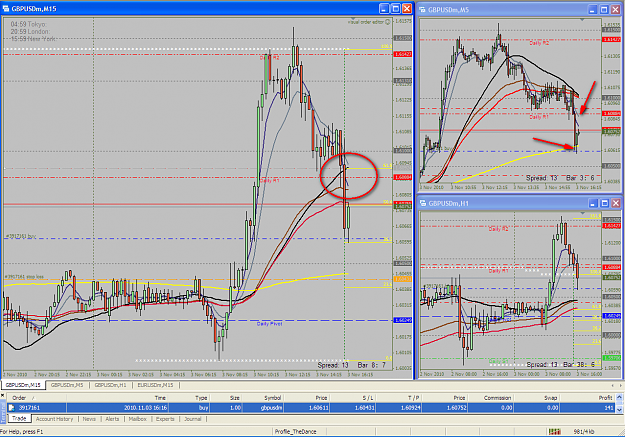625x437 pixels.
Task: Click the GBPUSDm,H1 chart window icon
Action: click(x=423, y=203)
